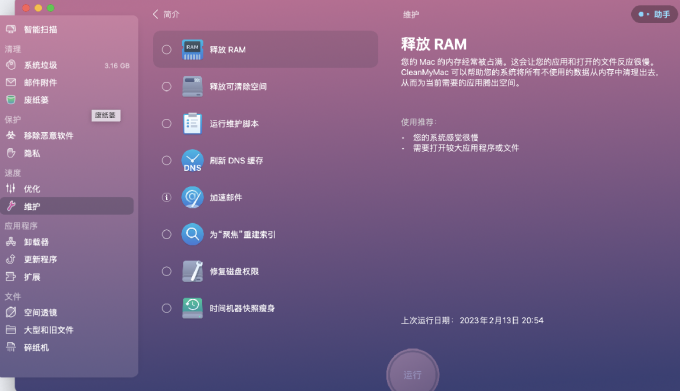The width and height of the screenshot is (680, 391).
Task: Select the 释放 RAM radio button
Action: pyautogui.click(x=167, y=49)
